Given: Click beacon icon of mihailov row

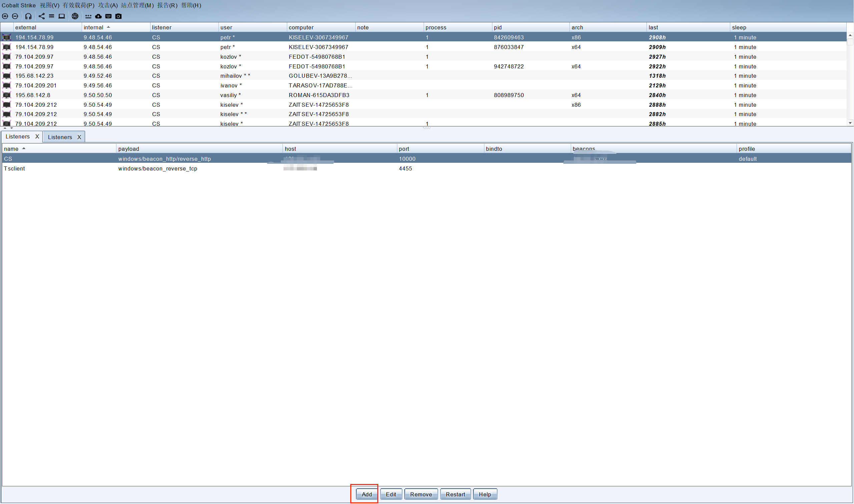Looking at the screenshot, I should coord(6,76).
